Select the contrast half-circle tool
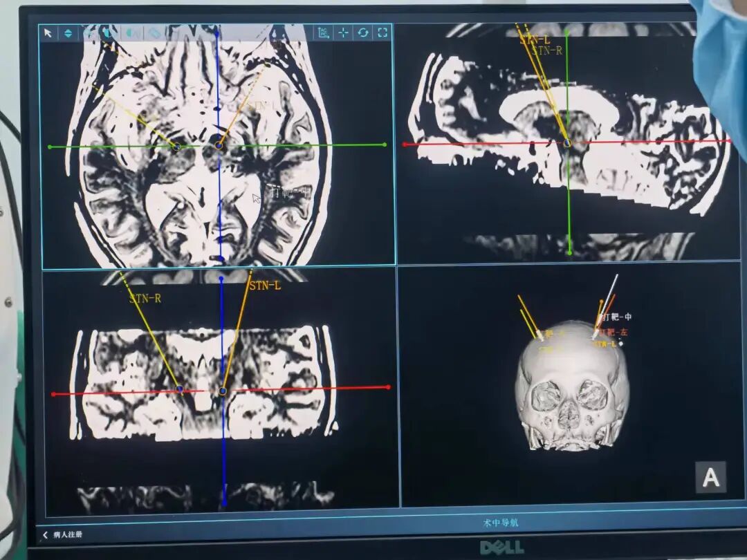747x560 pixels. click(108, 33)
